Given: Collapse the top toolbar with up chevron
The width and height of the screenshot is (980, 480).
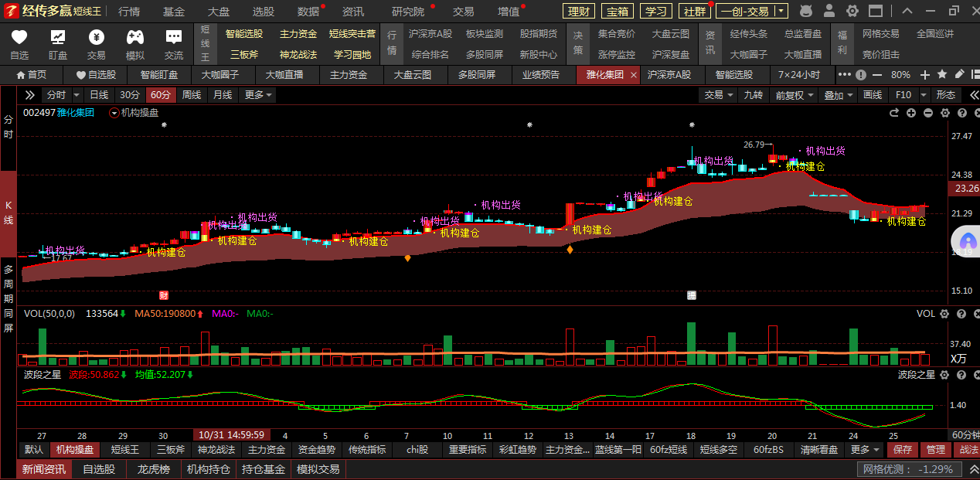Looking at the screenshot, I should [907, 11].
